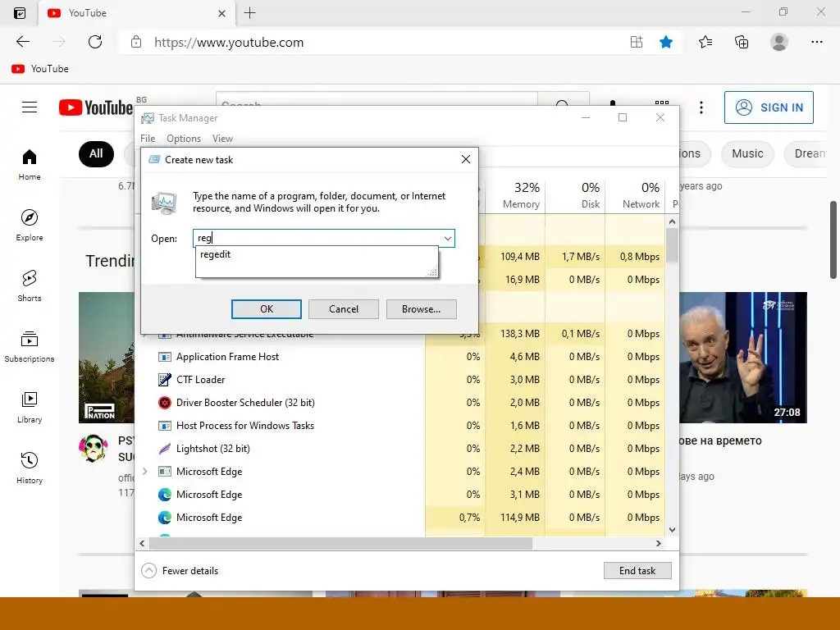
Task: Click the address bar URL
Action: 229,43
